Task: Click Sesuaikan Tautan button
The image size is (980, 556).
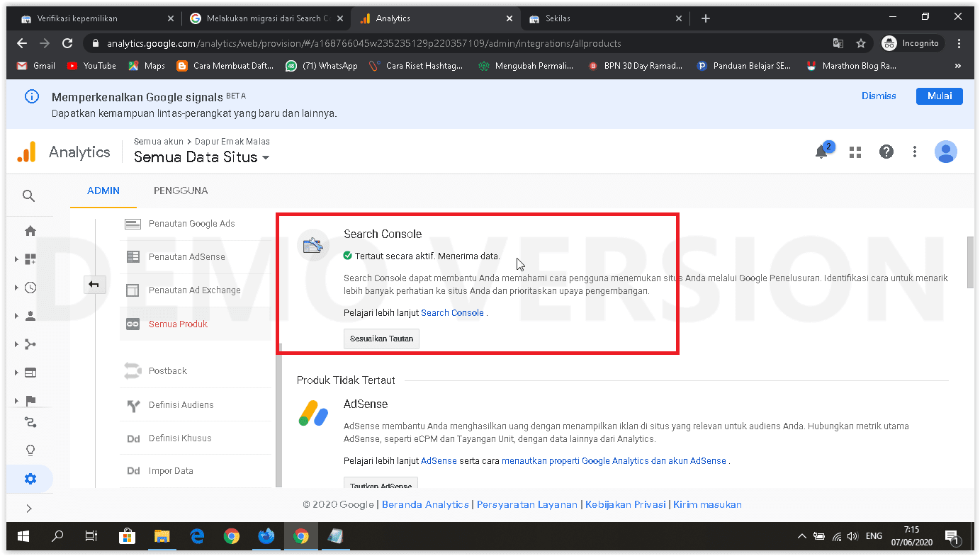Action: click(x=381, y=339)
